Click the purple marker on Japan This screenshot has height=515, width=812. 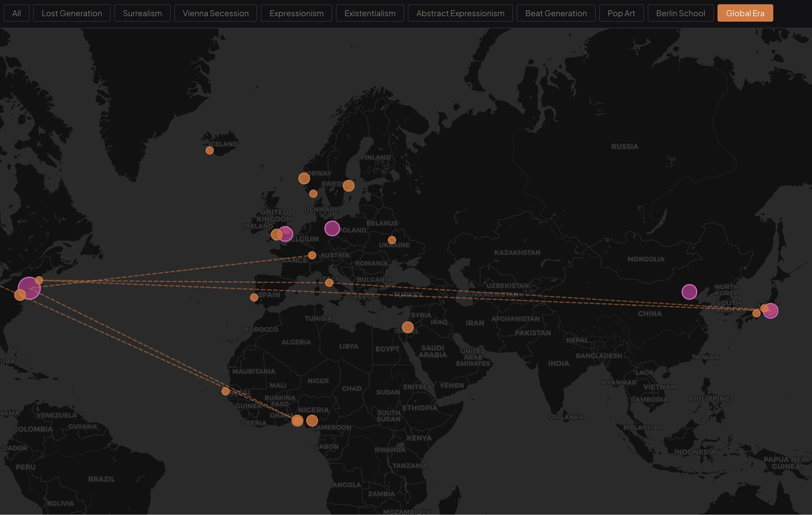pos(771,311)
